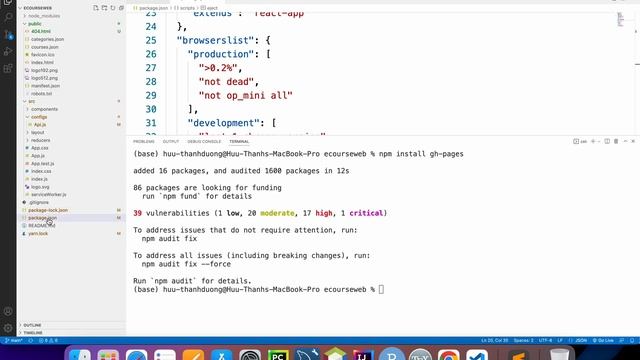Screen dimensions: 640x360
Task: Click the notifications bell in status bar
Action: (x=632, y=340)
